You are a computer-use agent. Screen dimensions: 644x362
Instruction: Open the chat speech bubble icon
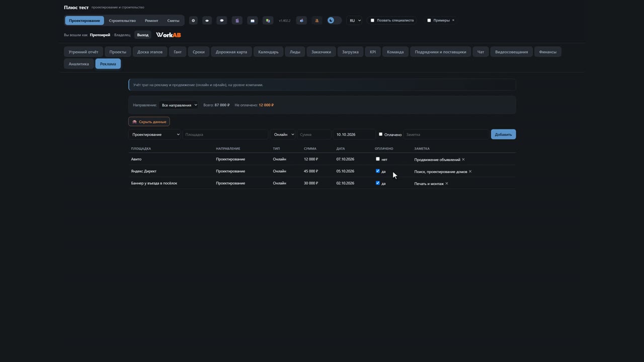[x=222, y=21]
